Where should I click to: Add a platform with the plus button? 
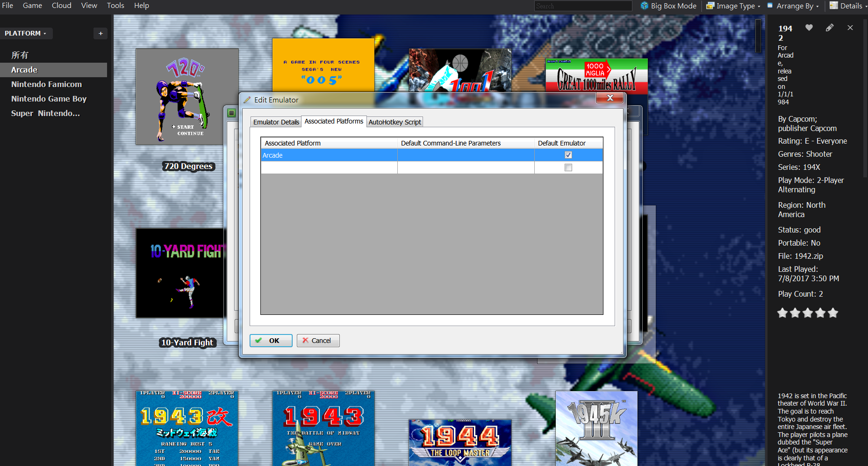(x=100, y=33)
